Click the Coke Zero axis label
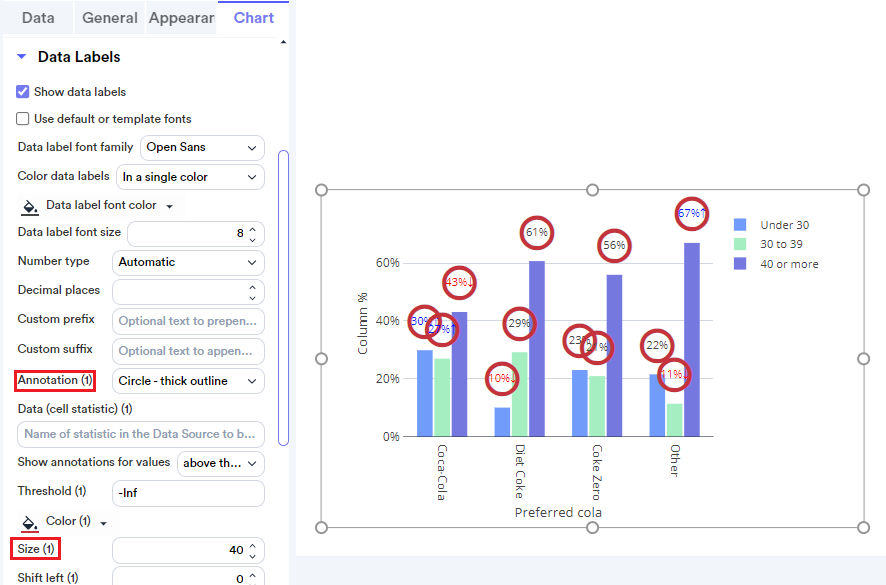886x585 pixels. pos(597,473)
